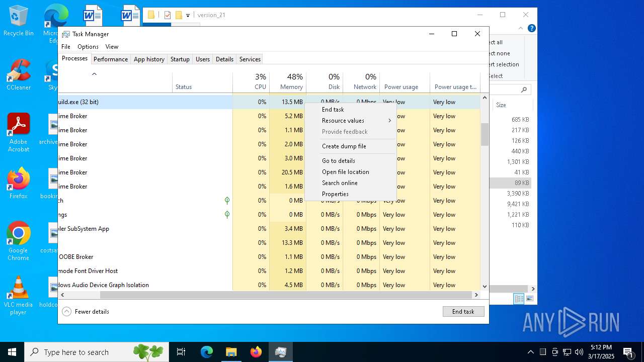644x362 pixels.
Task: Click the Windows Start button
Action: click(x=12, y=352)
